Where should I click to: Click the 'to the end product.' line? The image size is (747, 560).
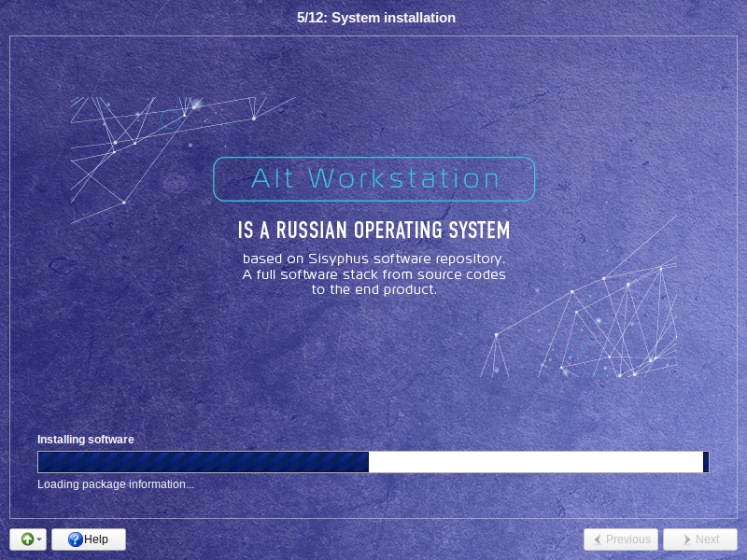pos(374,289)
